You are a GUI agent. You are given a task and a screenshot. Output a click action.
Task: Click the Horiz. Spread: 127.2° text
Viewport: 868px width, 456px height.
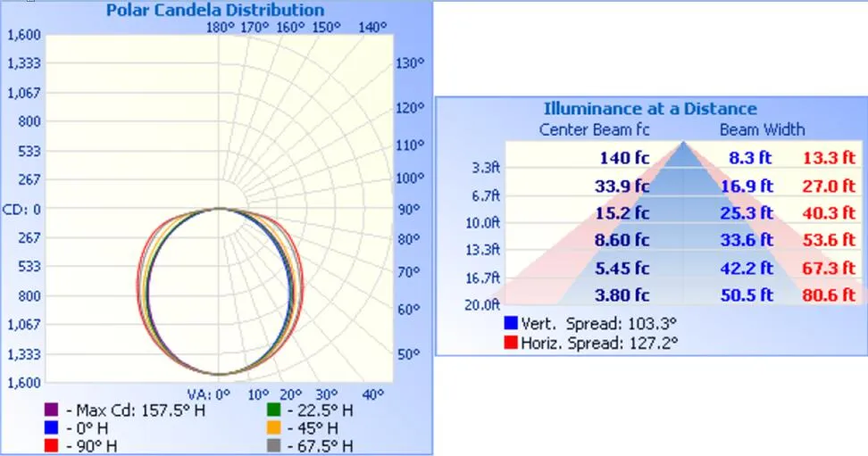(x=599, y=343)
